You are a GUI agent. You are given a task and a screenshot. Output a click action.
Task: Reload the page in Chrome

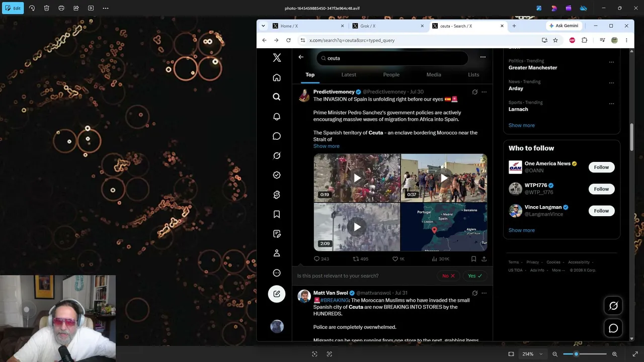click(288, 40)
